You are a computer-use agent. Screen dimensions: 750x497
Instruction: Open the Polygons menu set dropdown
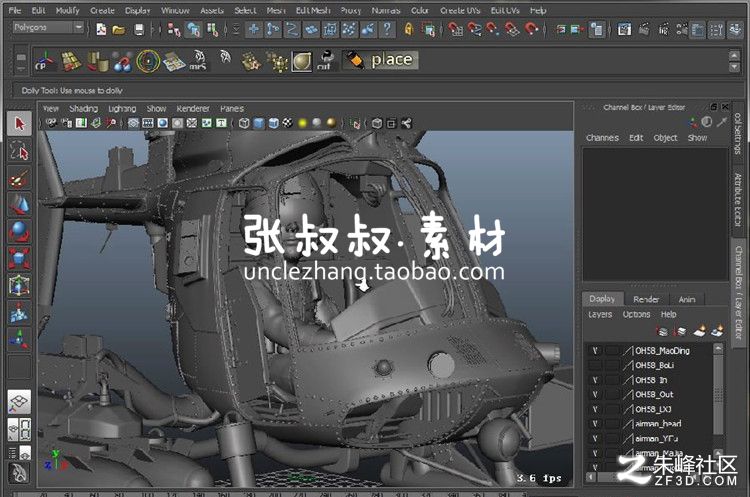[x=48, y=28]
